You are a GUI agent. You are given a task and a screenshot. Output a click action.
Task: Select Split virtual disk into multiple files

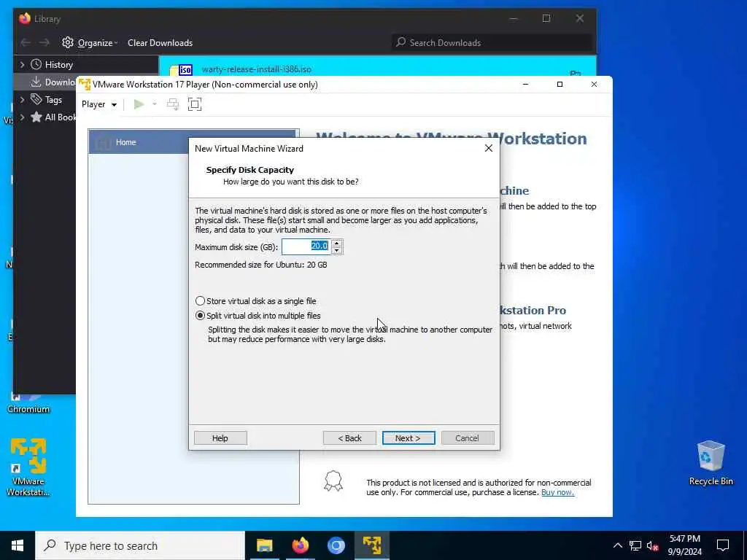(258, 316)
